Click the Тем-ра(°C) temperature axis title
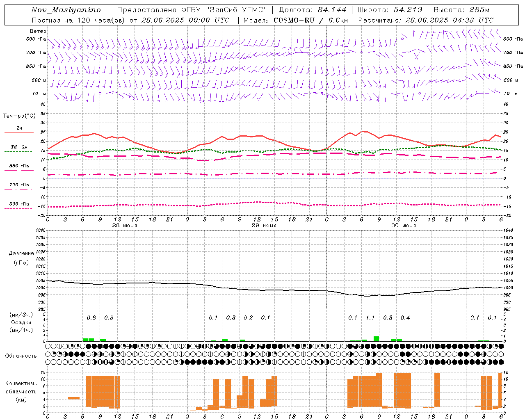This screenshot has height=420, width=525. point(19,116)
